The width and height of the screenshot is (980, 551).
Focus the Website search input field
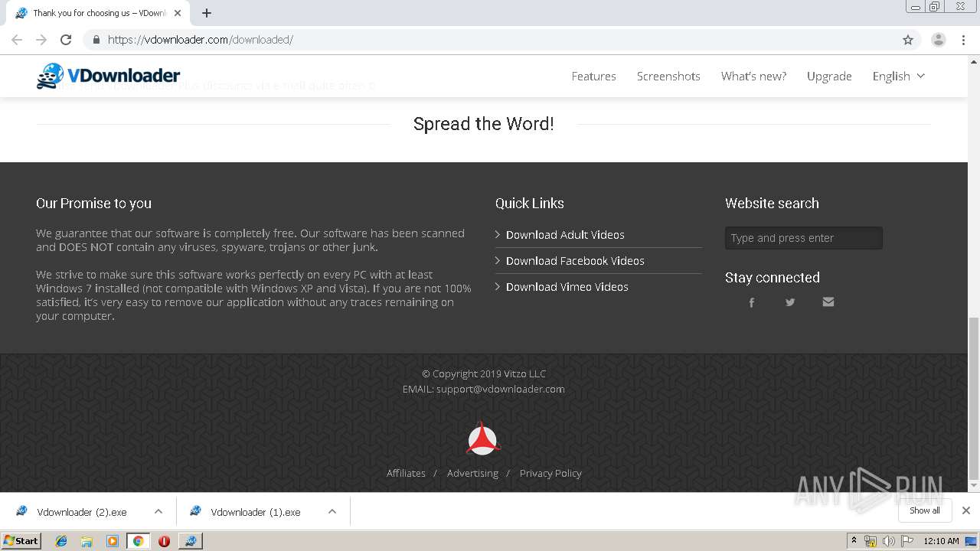click(x=803, y=238)
